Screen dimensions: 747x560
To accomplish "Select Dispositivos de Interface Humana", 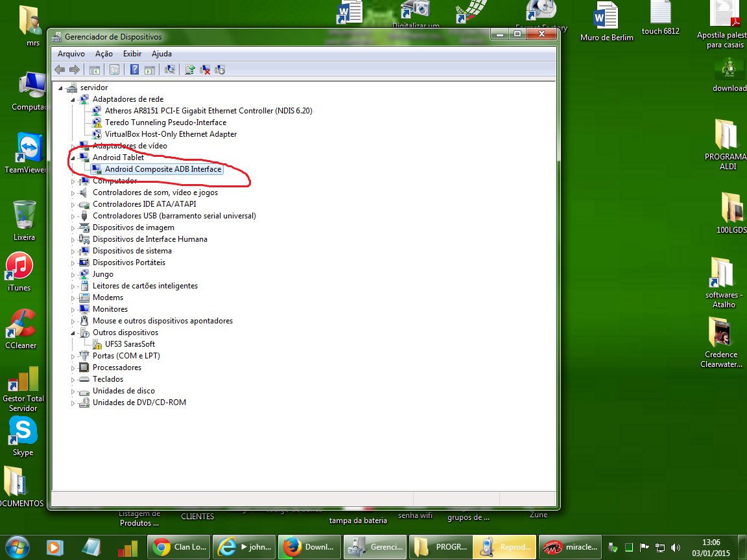I will (x=150, y=239).
